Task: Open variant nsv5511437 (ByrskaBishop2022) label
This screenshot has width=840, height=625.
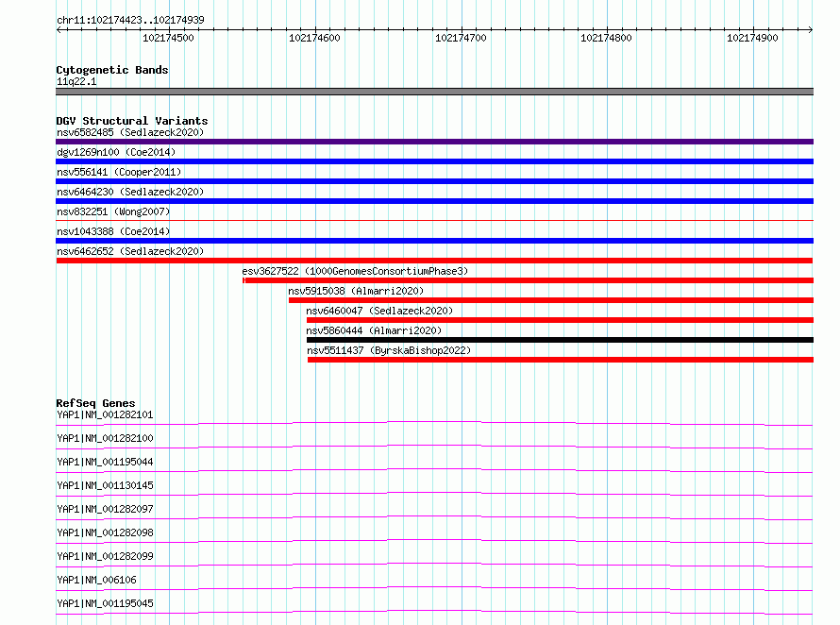Action: pos(389,350)
